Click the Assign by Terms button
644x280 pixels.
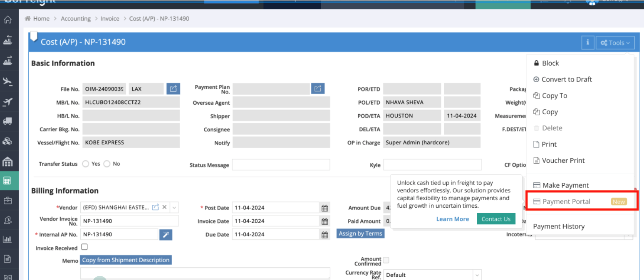(x=360, y=234)
